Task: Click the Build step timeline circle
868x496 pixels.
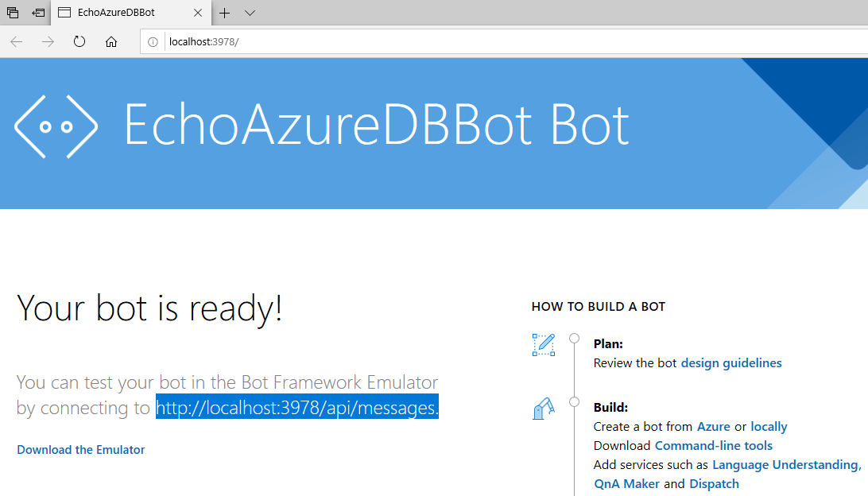Action: coord(574,402)
